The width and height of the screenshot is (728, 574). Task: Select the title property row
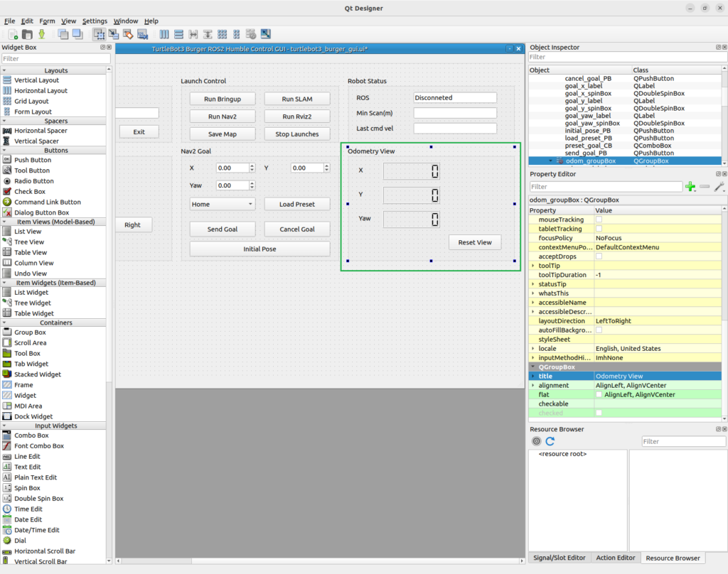click(625, 377)
